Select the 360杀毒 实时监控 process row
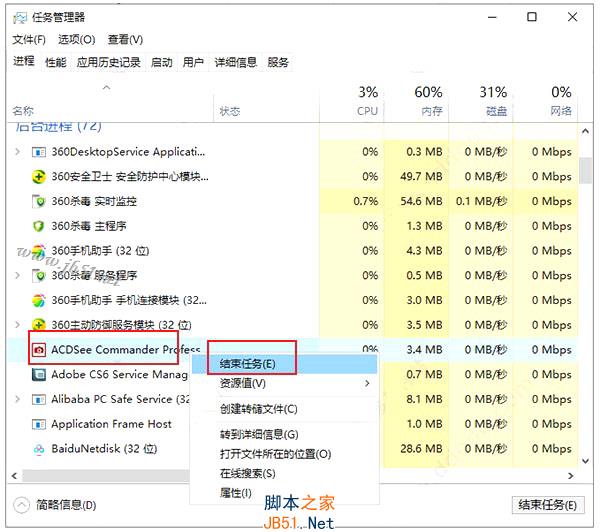 point(292,201)
